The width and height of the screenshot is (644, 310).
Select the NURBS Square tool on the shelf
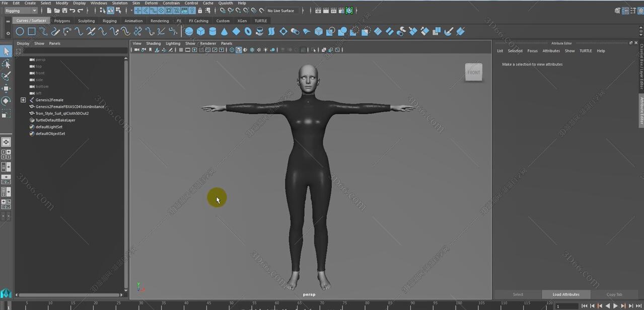[x=31, y=31]
